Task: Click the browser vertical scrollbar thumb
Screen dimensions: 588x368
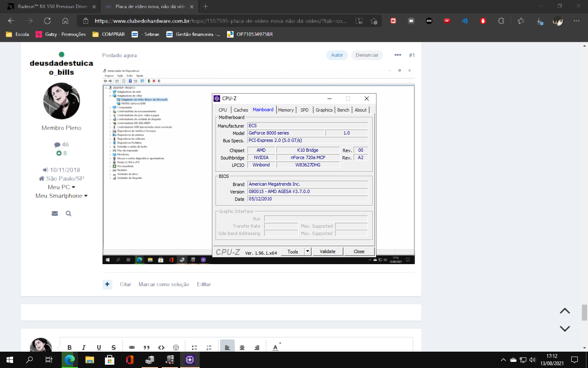Action: pos(584,313)
